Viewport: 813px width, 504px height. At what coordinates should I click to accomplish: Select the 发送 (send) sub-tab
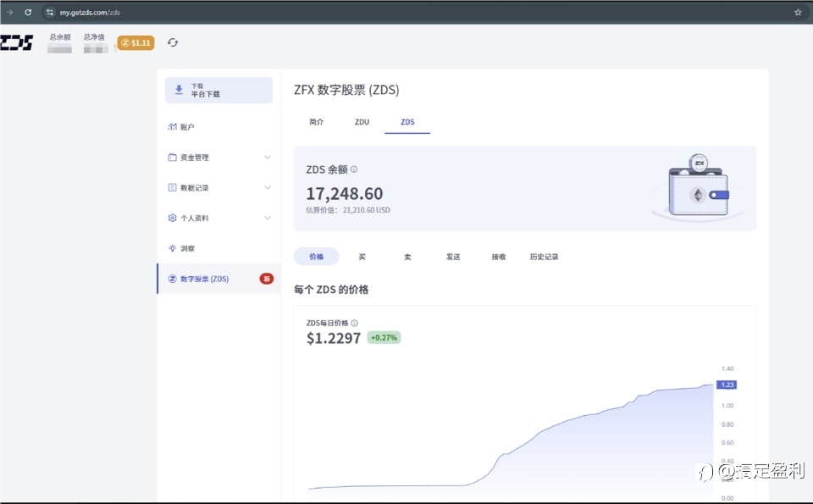click(453, 257)
